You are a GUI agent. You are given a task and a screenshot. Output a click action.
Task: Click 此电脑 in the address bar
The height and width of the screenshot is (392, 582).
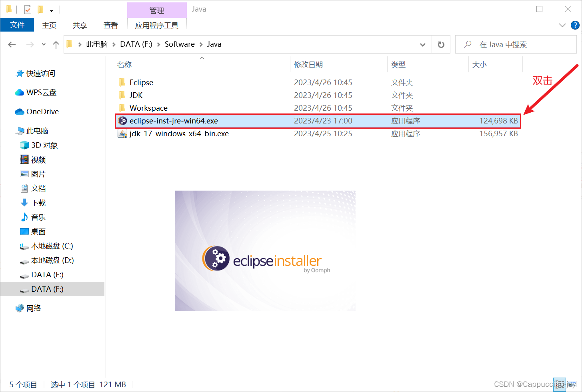(97, 44)
